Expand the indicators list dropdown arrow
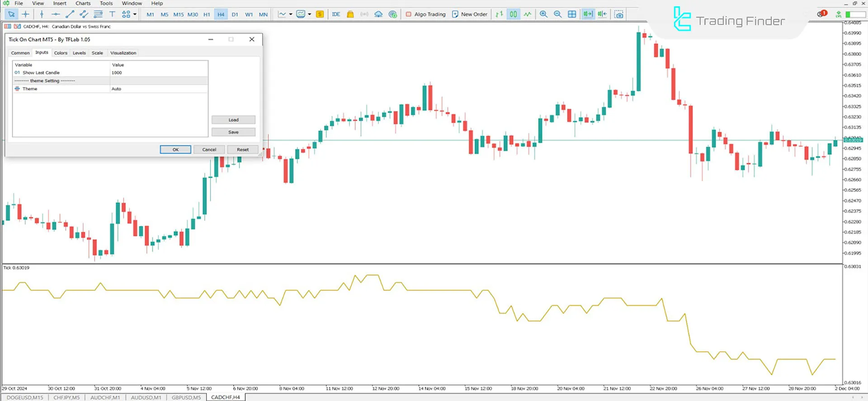The image size is (868, 401). (291, 14)
